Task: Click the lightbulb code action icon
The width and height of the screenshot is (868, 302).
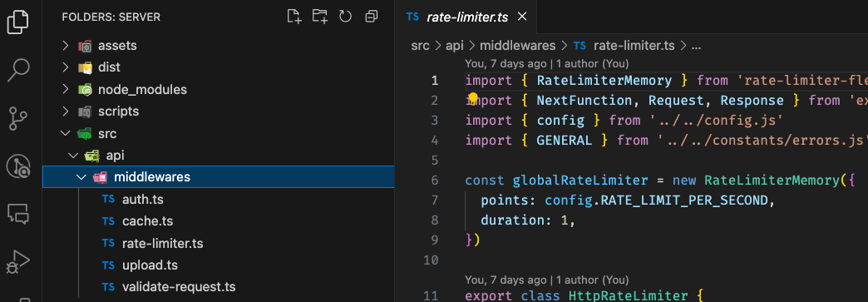Action: (x=473, y=99)
